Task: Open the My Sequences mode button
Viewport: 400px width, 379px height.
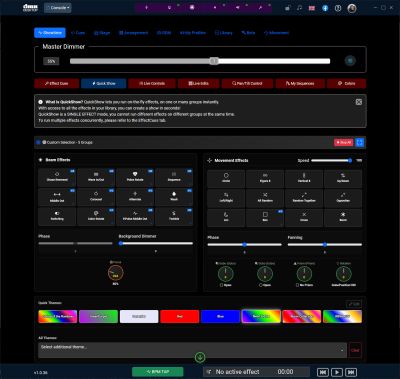Action: pos(300,83)
